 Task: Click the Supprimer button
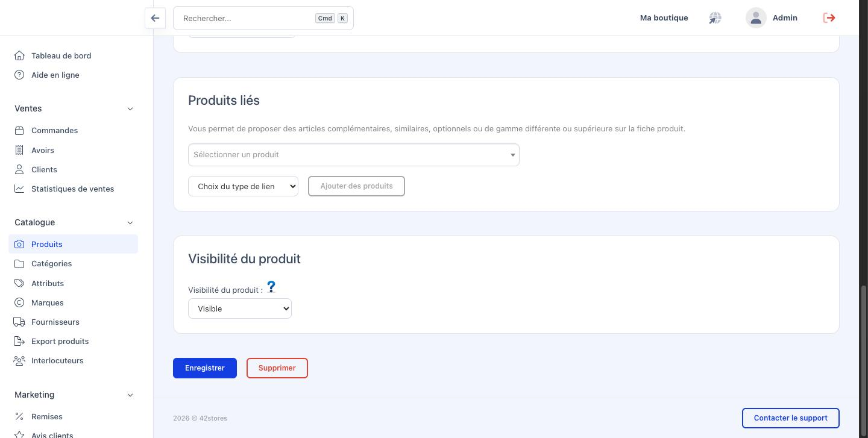(x=277, y=368)
